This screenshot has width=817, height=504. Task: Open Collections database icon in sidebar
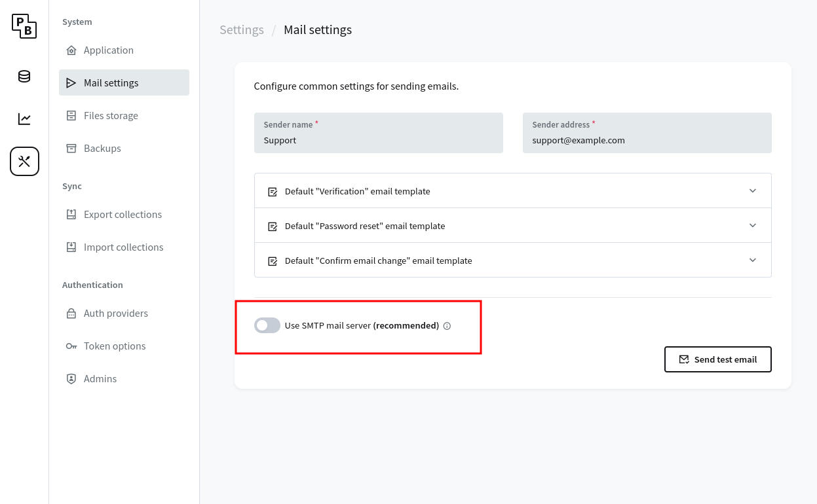click(24, 77)
